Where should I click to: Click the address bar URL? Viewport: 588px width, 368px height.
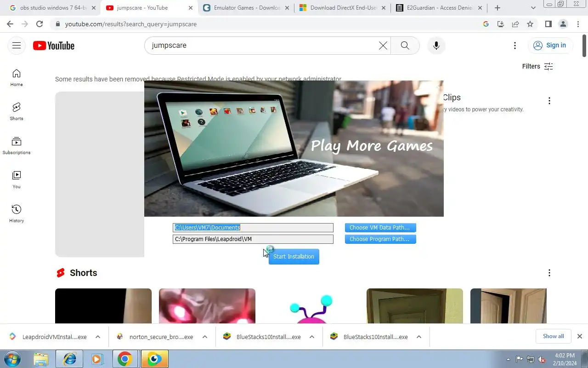[x=131, y=24]
